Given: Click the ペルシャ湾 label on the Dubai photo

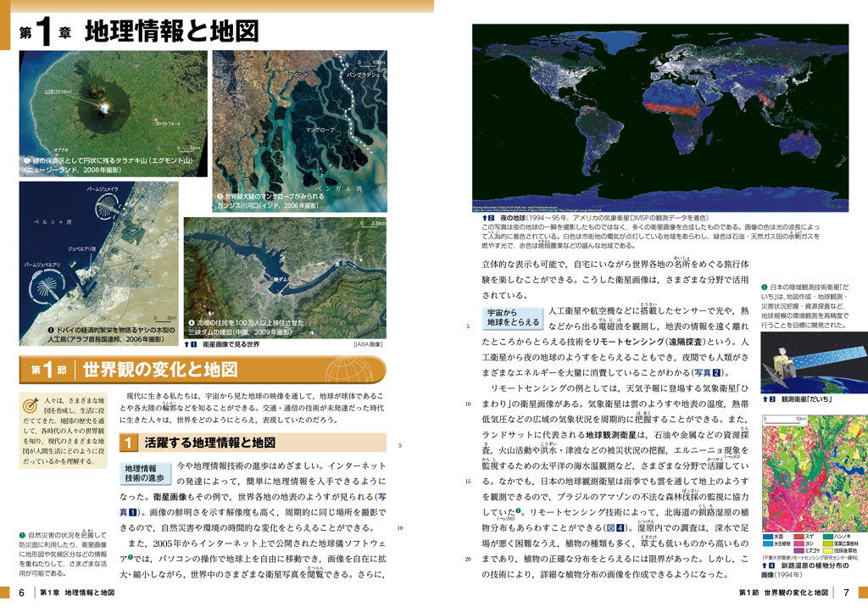Looking at the screenshot, I should pos(53,222).
